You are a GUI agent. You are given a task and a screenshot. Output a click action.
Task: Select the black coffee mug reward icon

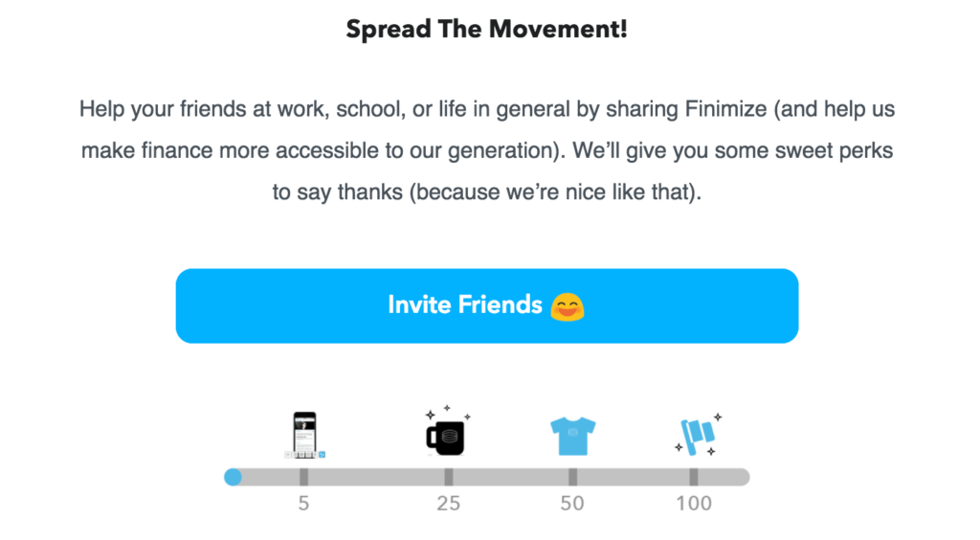pos(446,436)
